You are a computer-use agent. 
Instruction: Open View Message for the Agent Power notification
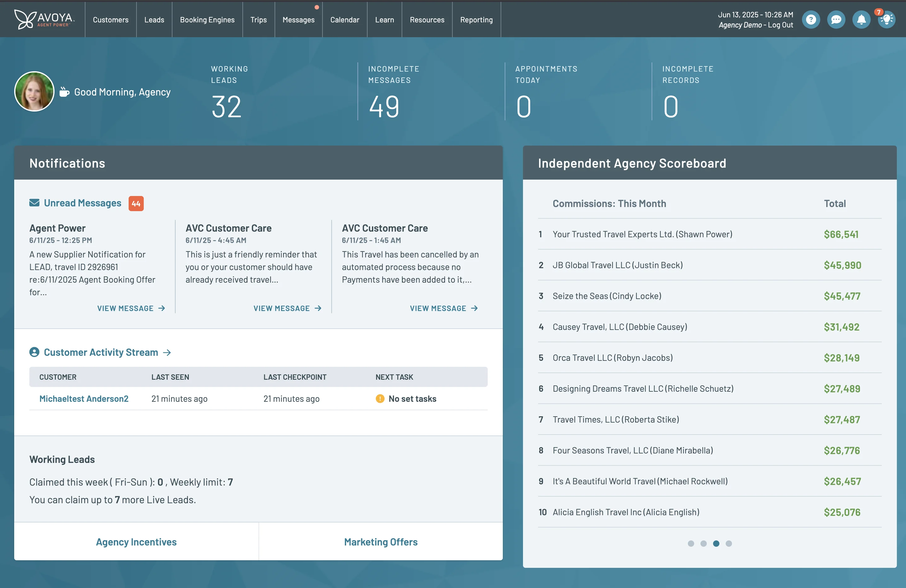[x=131, y=308]
